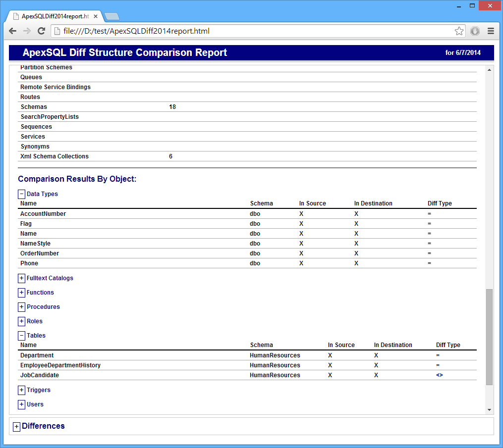Screen dimensions: 503x448
Task: Expand the Procedures section
Action: 21,307
